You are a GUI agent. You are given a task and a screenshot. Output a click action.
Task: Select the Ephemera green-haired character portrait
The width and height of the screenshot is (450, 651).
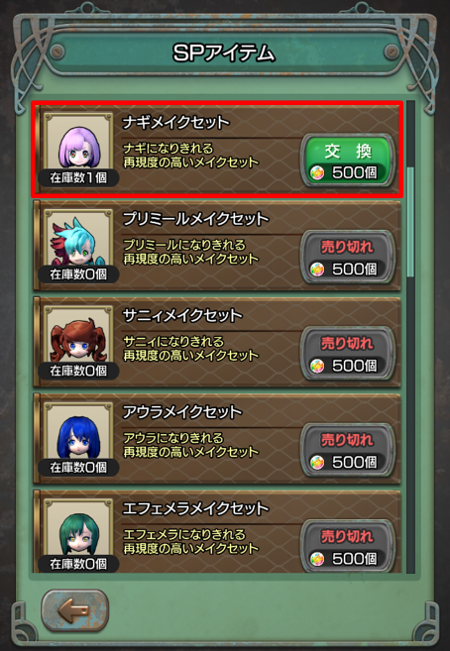(x=78, y=531)
